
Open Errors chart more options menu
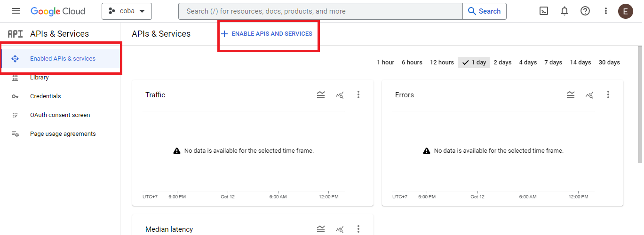click(x=608, y=95)
